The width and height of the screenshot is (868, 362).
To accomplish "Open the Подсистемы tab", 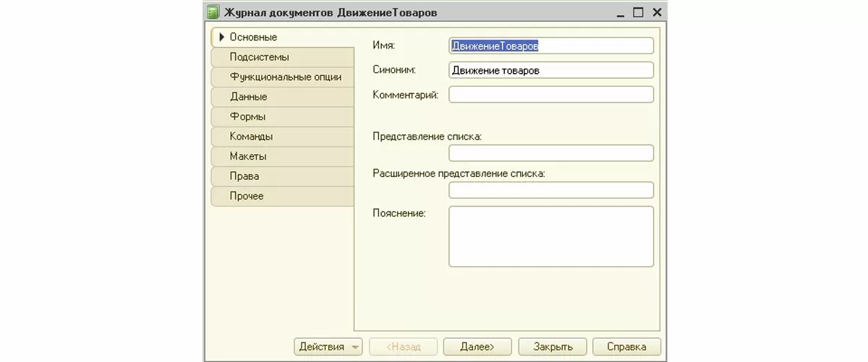I will point(259,57).
